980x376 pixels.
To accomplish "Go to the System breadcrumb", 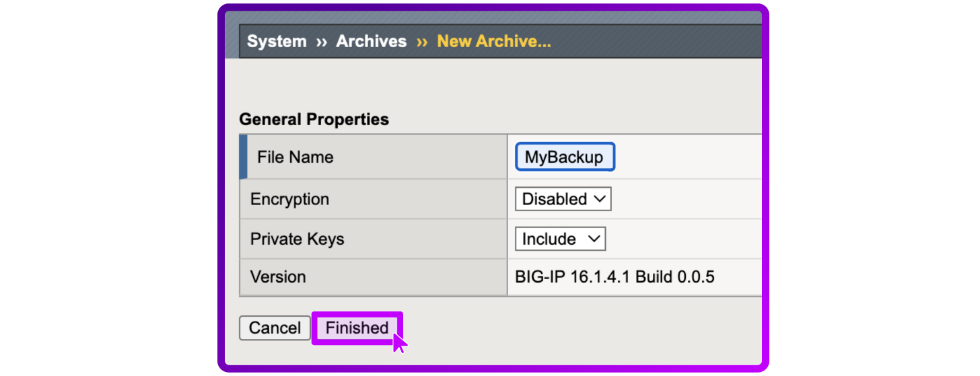I will (277, 41).
